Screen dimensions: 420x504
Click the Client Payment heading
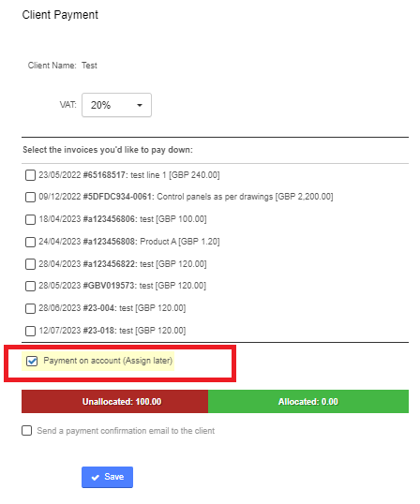click(60, 15)
